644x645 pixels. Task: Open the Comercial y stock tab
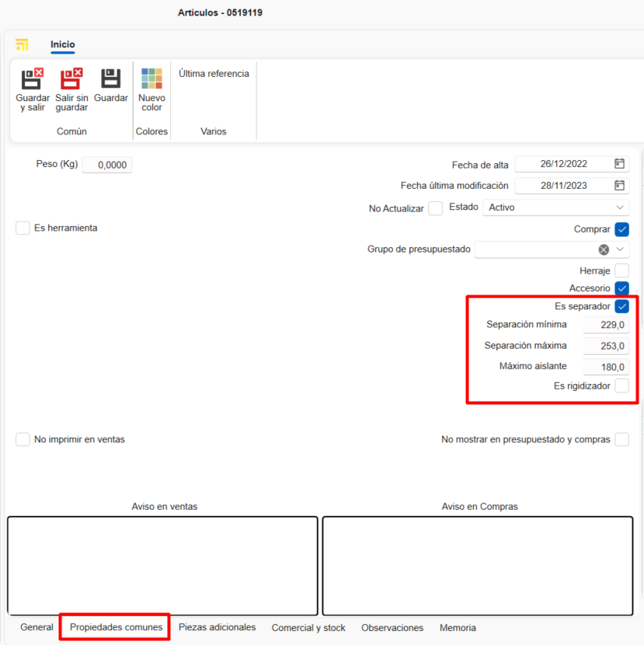pyautogui.click(x=308, y=628)
